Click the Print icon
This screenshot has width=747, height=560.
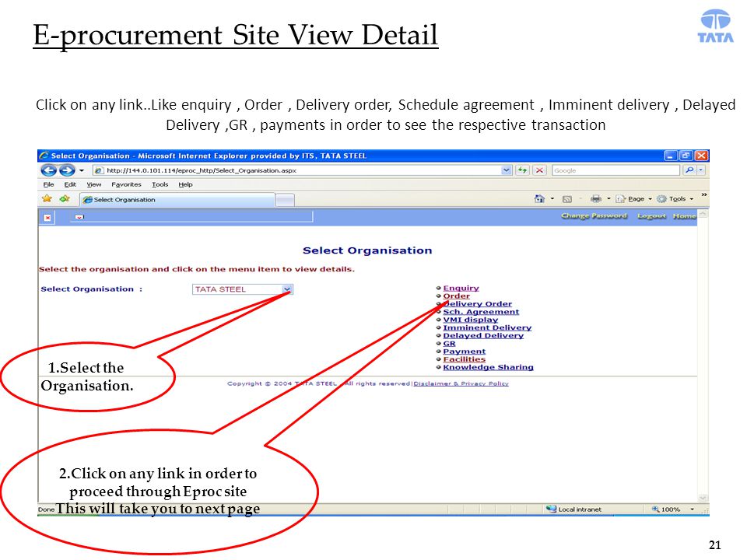pos(595,199)
